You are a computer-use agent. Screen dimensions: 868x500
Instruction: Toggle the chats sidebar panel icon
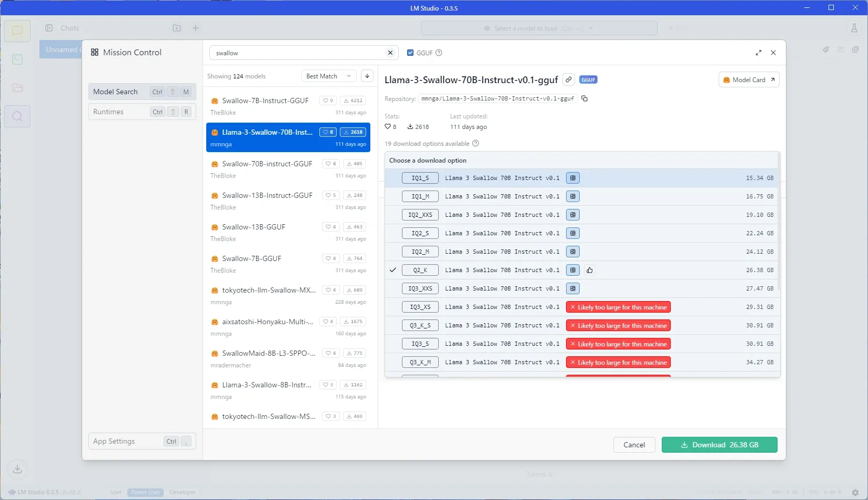pyautogui.click(x=49, y=28)
